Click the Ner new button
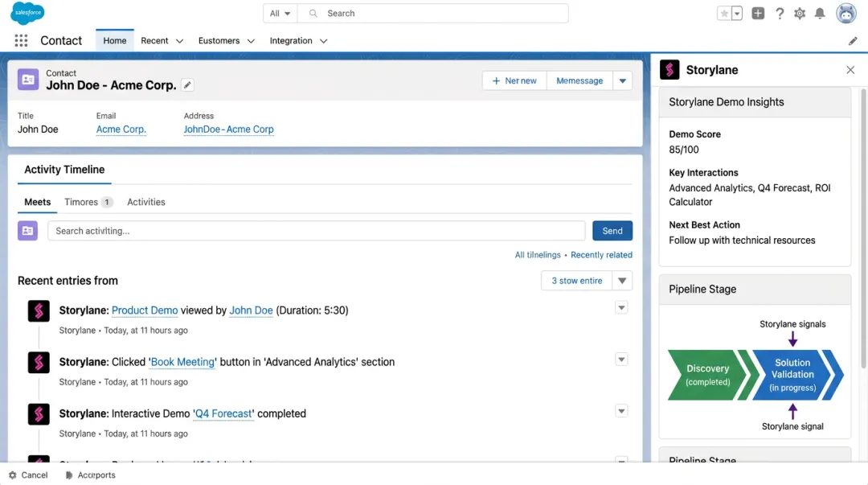 click(x=514, y=81)
